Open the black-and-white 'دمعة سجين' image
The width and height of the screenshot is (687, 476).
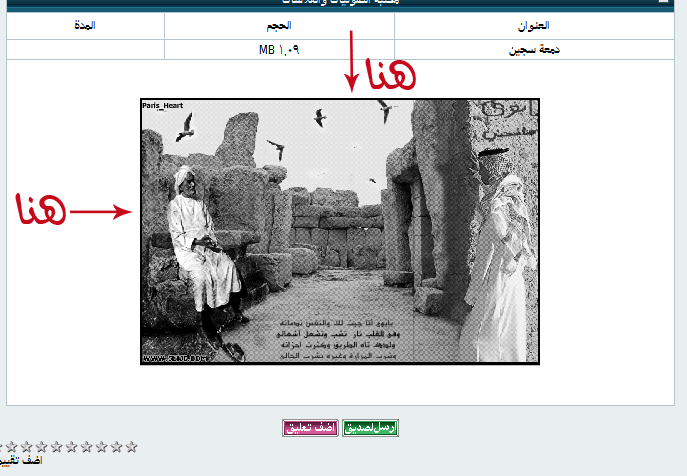[340, 231]
